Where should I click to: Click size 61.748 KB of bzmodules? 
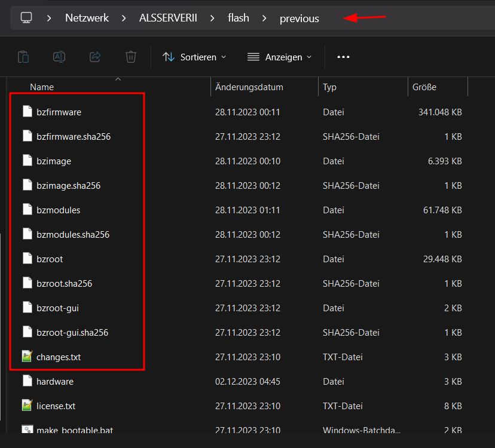click(442, 210)
